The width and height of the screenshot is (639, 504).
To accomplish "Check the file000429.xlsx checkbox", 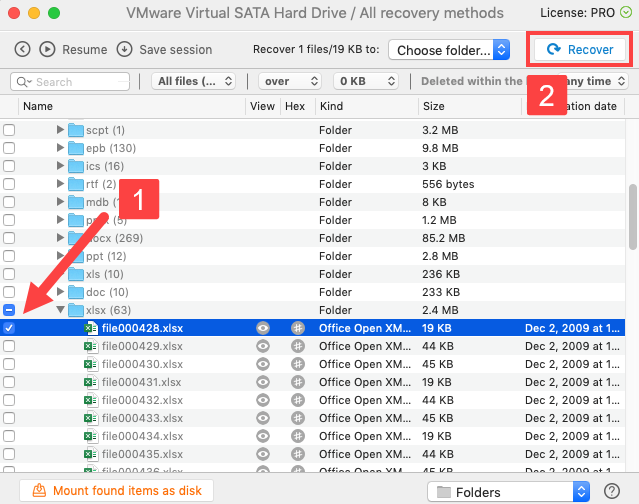I will [9, 346].
